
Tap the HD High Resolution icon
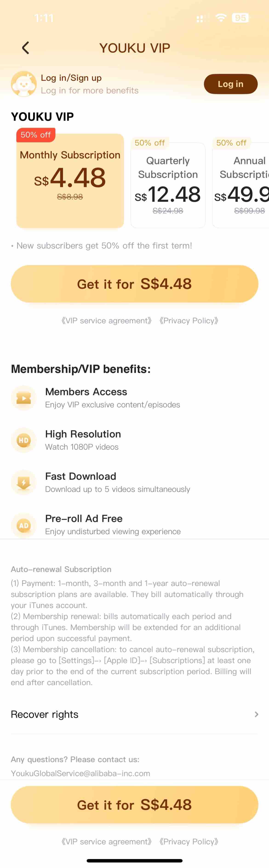click(x=24, y=440)
